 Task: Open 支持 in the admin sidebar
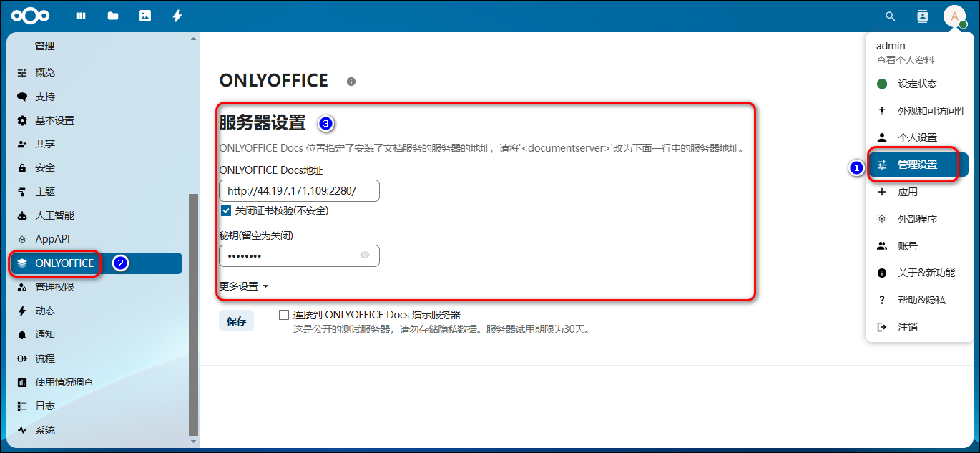click(97, 97)
